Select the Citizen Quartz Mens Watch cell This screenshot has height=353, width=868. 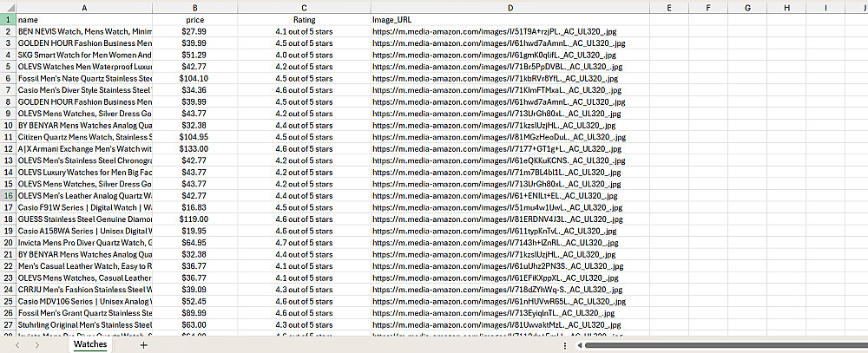[84, 137]
